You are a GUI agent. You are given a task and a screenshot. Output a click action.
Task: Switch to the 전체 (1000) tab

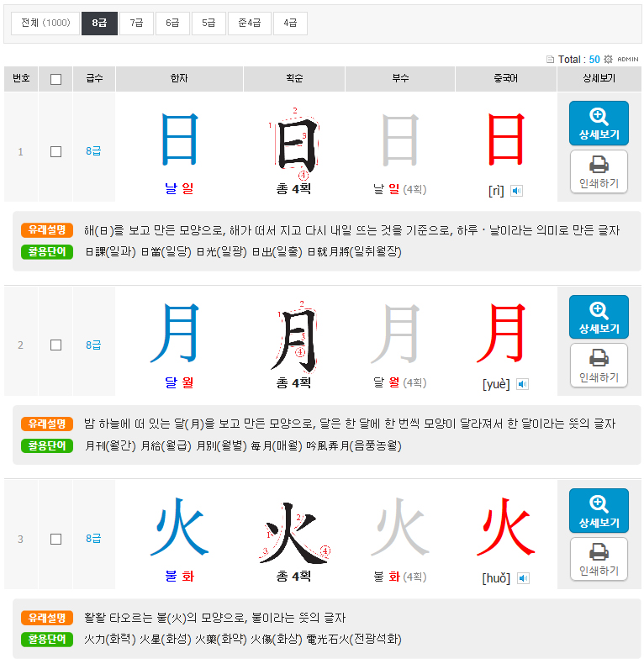tap(45, 24)
